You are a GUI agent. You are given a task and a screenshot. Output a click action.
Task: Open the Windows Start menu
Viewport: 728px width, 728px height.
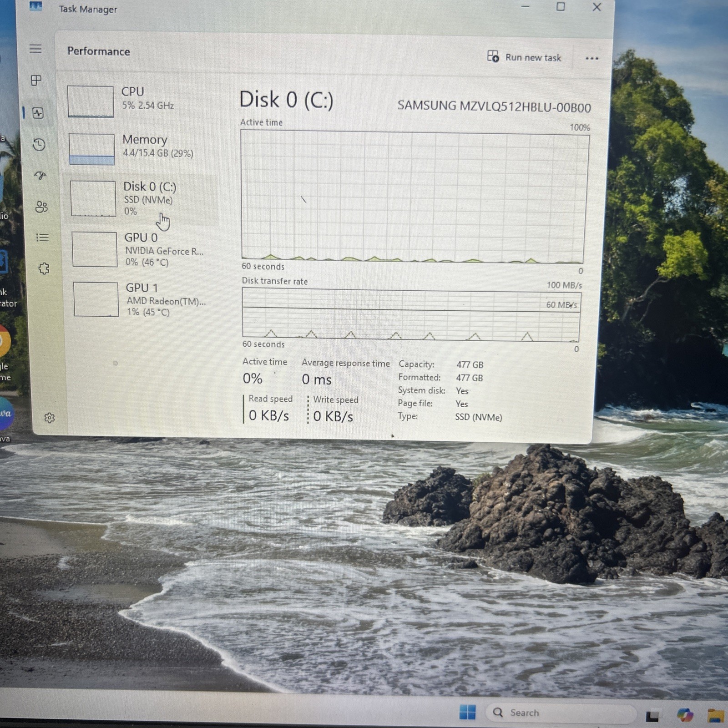pyautogui.click(x=467, y=712)
